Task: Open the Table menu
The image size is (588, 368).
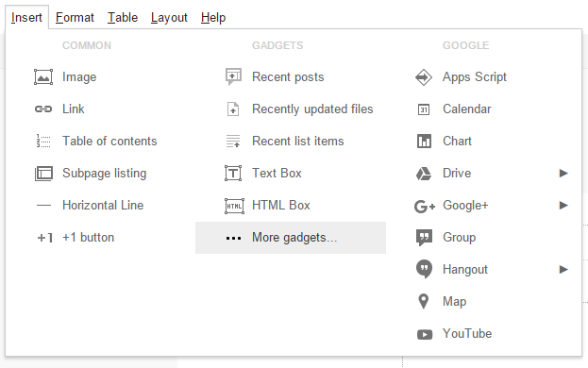Action: (x=123, y=18)
